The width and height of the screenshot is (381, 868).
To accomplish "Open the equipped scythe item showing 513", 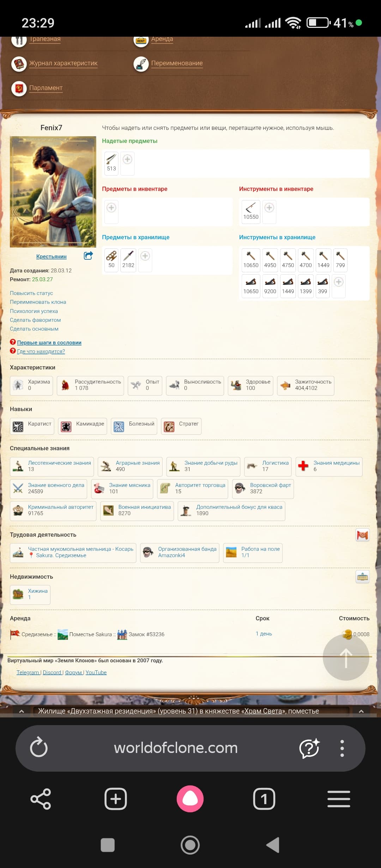I will tap(111, 163).
